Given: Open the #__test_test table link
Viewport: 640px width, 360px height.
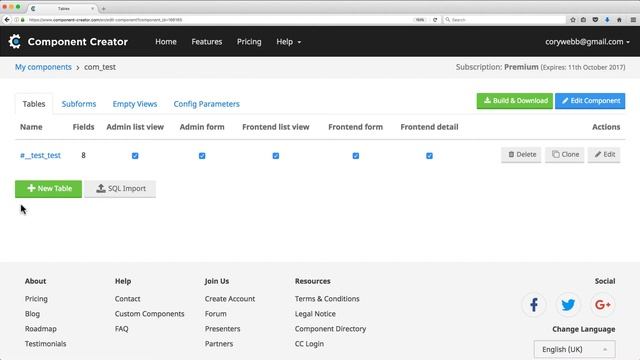Looking at the screenshot, I should pos(40,155).
